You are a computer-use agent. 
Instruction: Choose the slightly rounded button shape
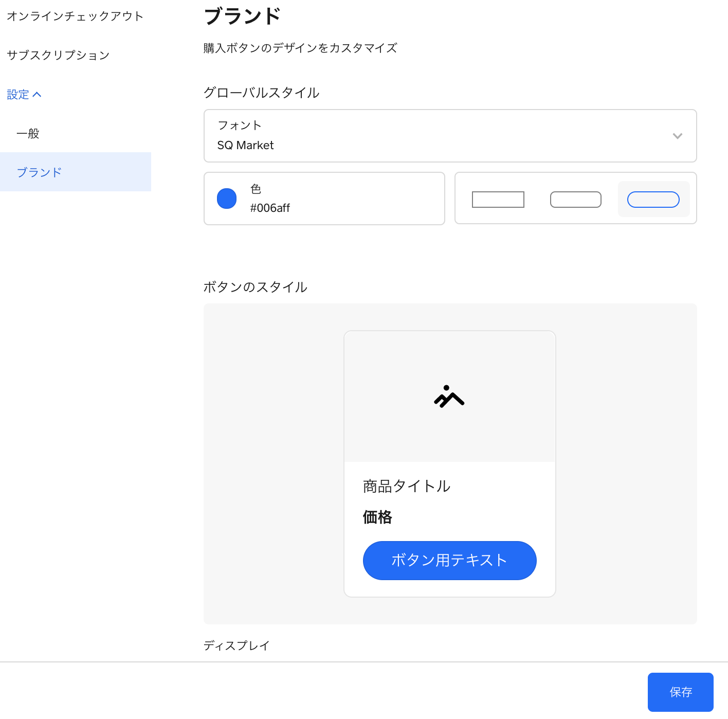[x=575, y=200]
